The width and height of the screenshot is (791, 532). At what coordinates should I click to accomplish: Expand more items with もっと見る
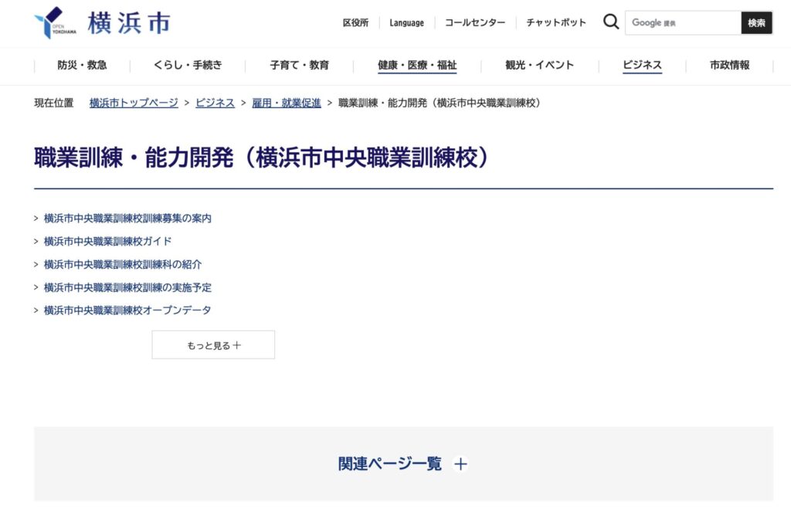(213, 344)
